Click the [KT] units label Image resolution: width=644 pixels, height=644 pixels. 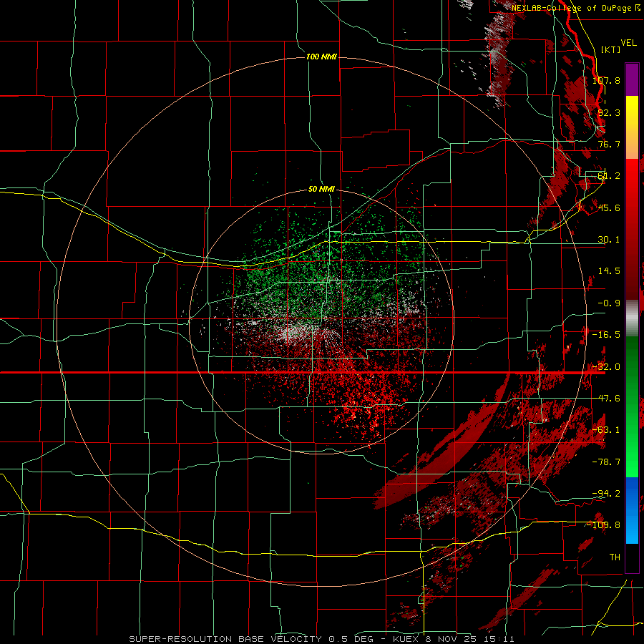pyautogui.click(x=611, y=49)
